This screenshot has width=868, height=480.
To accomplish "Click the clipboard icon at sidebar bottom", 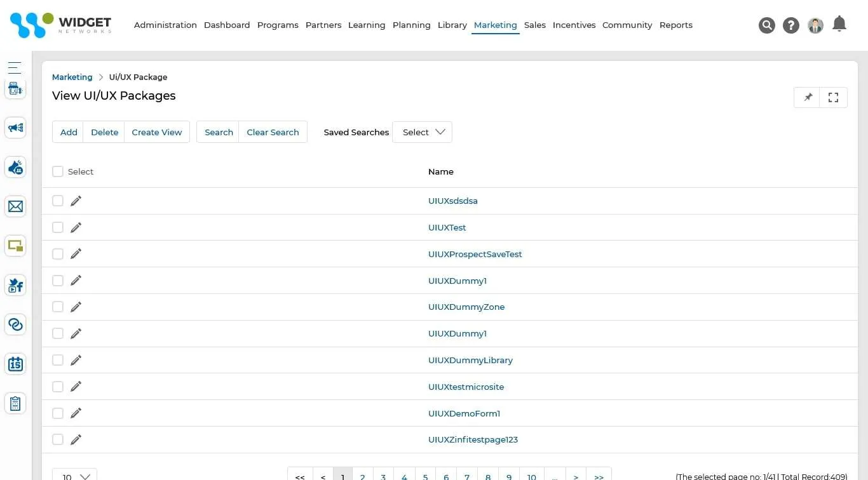I will tap(15, 403).
